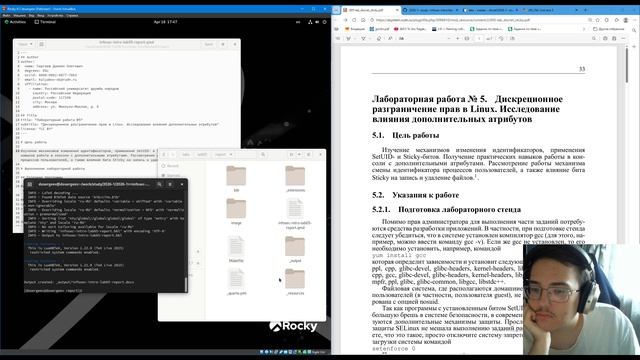Viewport: 640px width, 360px height.
Task: Open the terminal hamburger menu
Action: [170, 184]
